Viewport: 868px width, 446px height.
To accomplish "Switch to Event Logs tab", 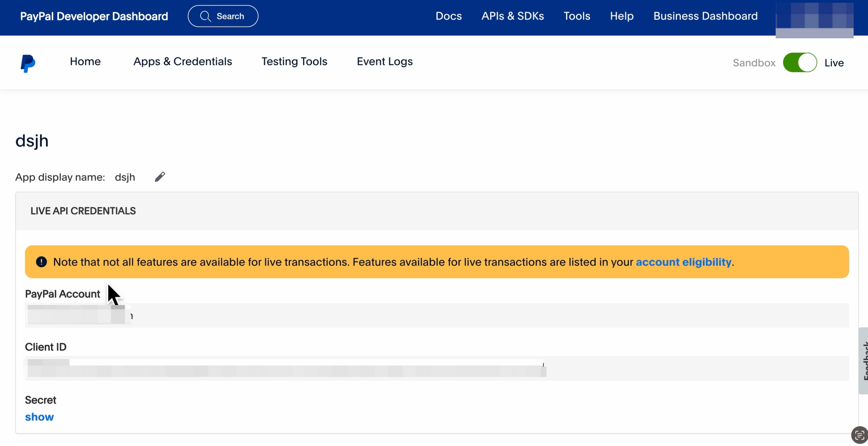I will coord(385,62).
